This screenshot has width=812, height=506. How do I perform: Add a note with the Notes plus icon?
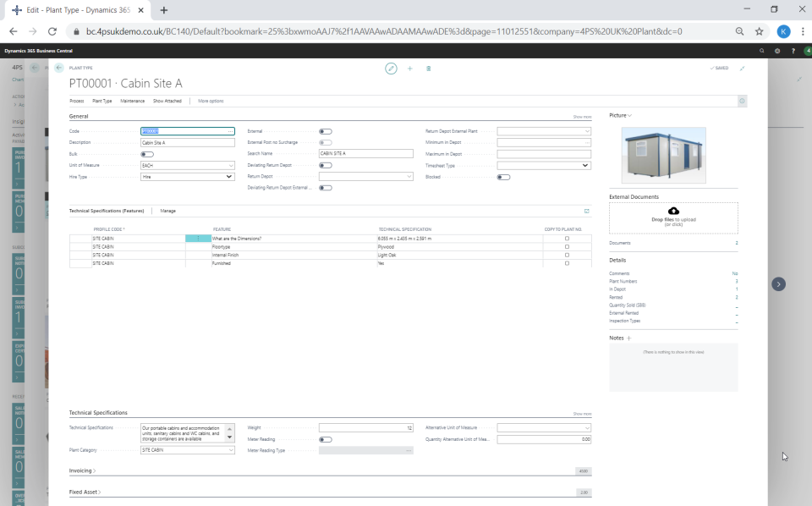click(628, 338)
